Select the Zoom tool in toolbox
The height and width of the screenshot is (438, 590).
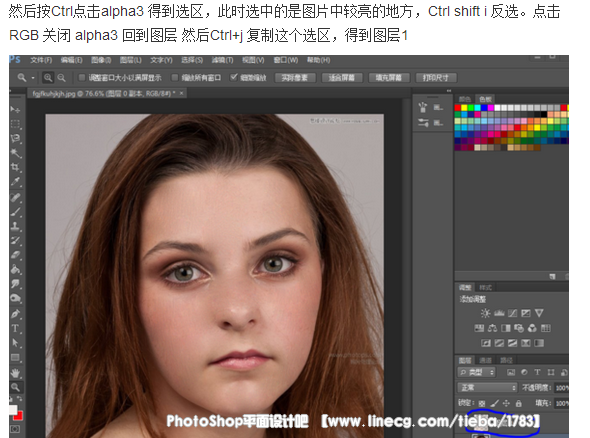tap(15, 387)
